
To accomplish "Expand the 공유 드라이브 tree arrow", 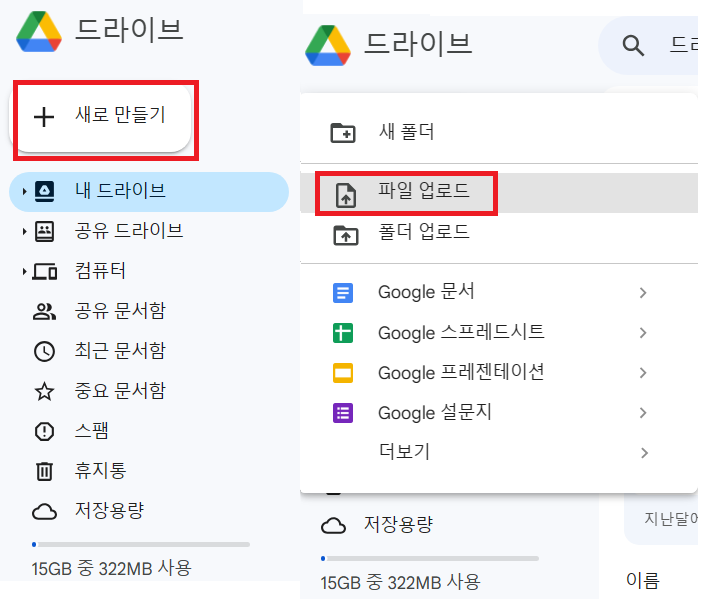I will coord(24,231).
